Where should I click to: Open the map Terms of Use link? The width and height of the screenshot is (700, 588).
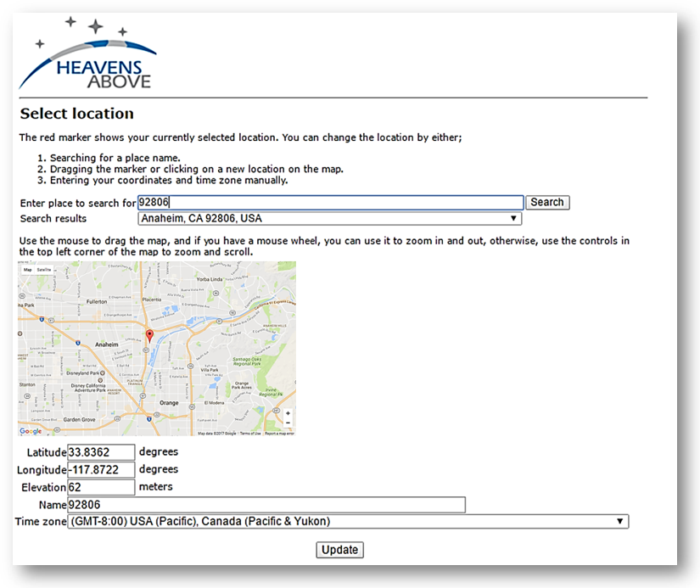tap(250, 433)
